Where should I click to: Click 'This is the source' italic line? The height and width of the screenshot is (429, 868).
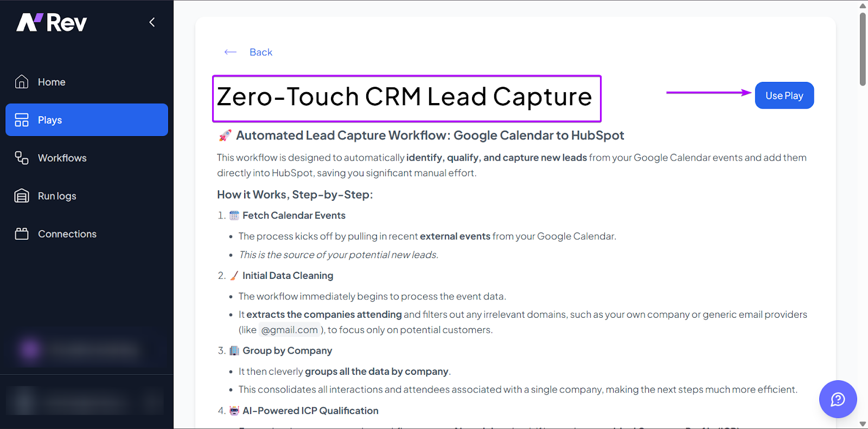(x=339, y=255)
